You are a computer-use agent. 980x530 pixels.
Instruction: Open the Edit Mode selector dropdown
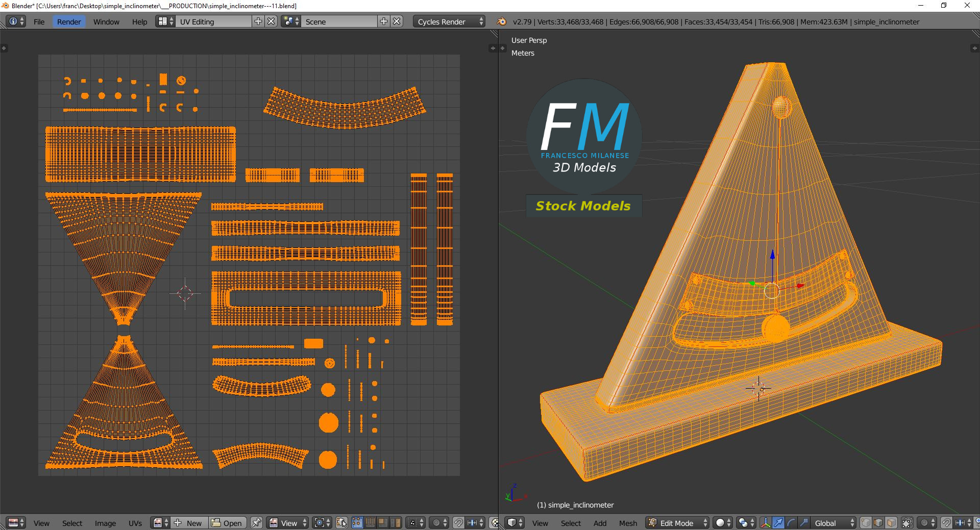pyautogui.click(x=678, y=523)
